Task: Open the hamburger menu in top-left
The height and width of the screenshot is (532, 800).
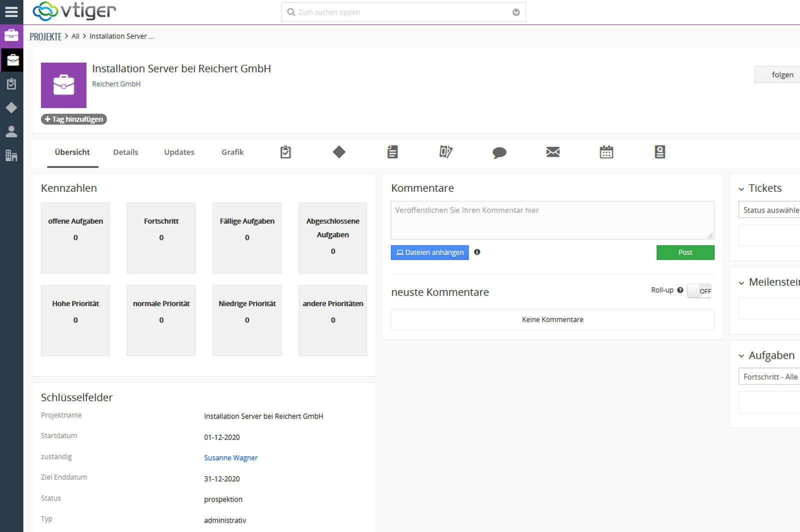Action: pos(11,11)
